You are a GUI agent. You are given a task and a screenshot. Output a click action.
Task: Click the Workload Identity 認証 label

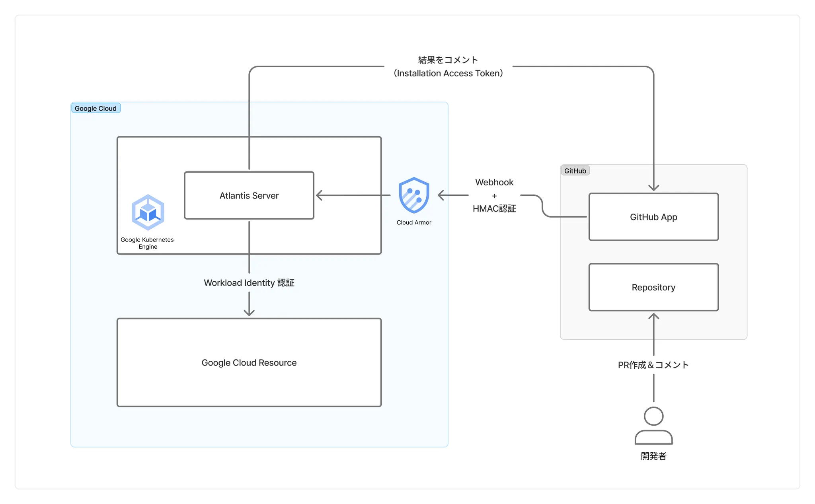[249, 283]
